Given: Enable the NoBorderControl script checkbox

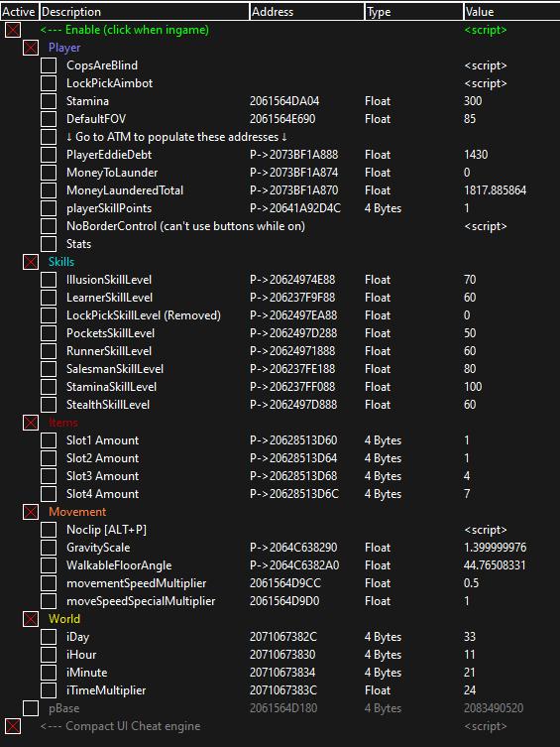Looking at the screenshot, I should click(x=49, y=226).
